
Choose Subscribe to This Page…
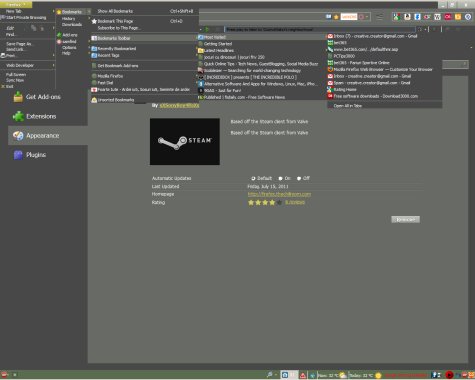(x=118, y=28)
